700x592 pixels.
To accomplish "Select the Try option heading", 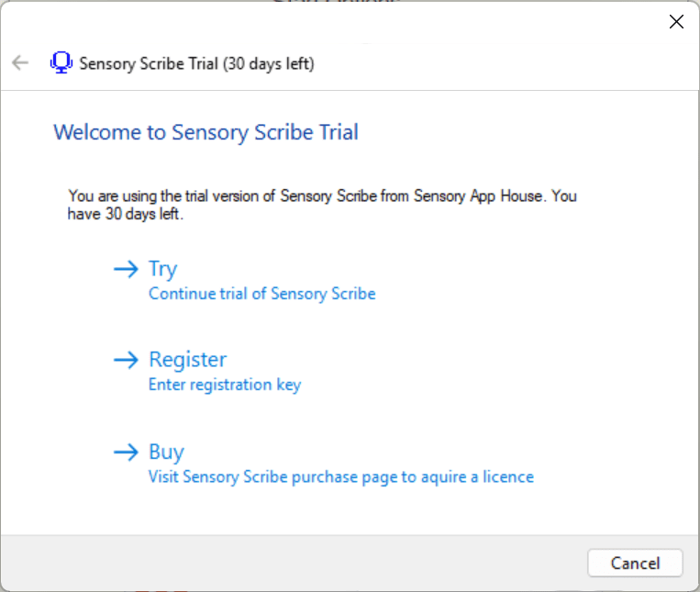I will [162, 269].
